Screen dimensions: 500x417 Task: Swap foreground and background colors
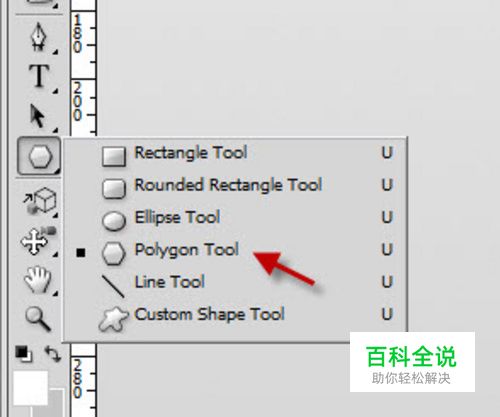(53, 353)
